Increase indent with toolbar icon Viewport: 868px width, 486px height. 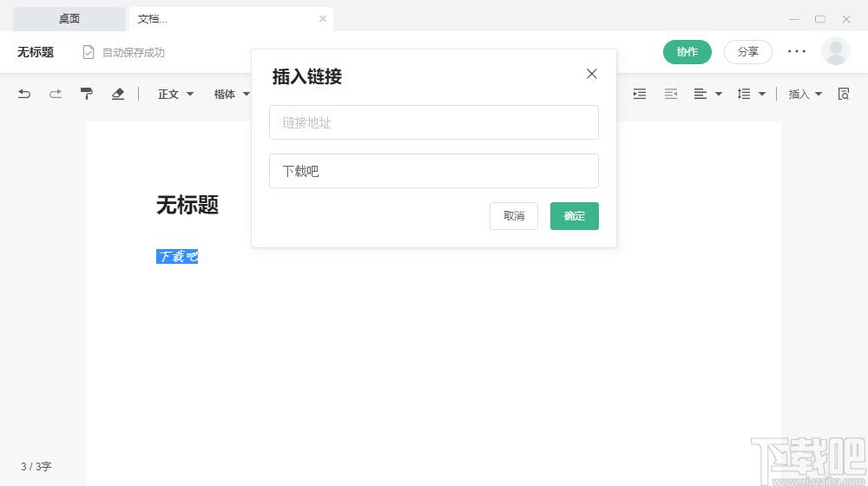(x=640, y=94)
